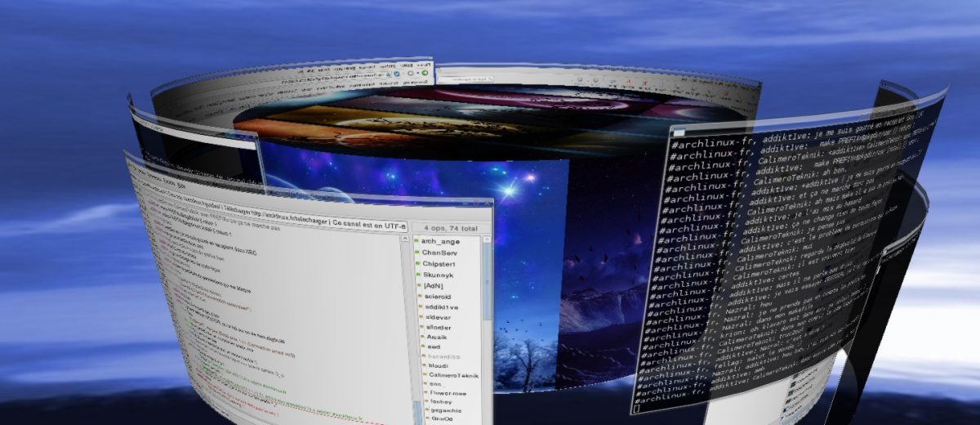Image resolution: width=980 pixels, height=425 pixels.
Task: Select [AdN] in the IRC user list
Action: click(x=433, y=287)
